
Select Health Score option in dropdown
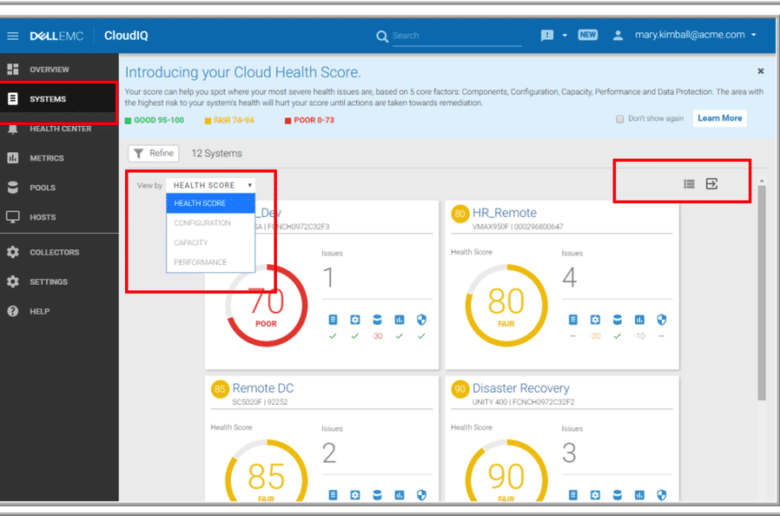click(x=211, y=203)
